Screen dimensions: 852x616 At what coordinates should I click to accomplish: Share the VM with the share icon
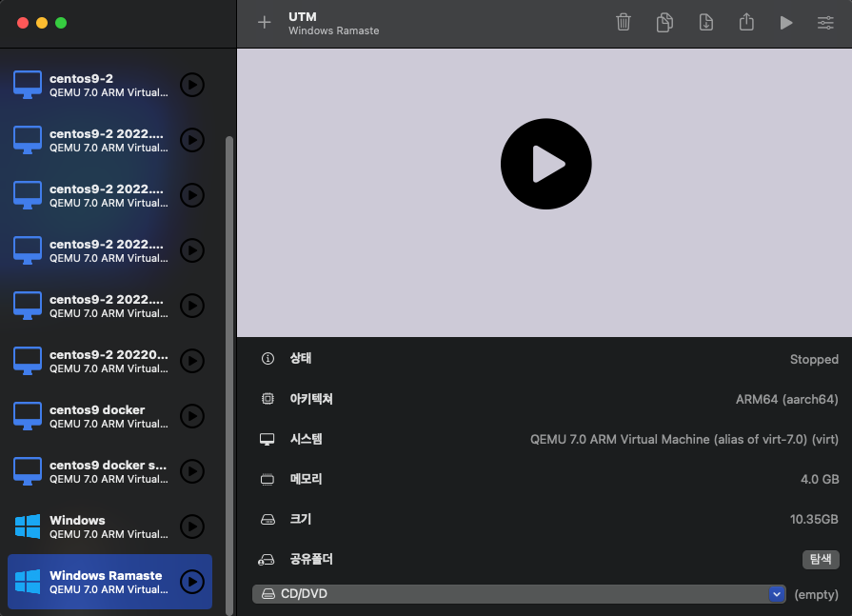click(x=746, y=22)
